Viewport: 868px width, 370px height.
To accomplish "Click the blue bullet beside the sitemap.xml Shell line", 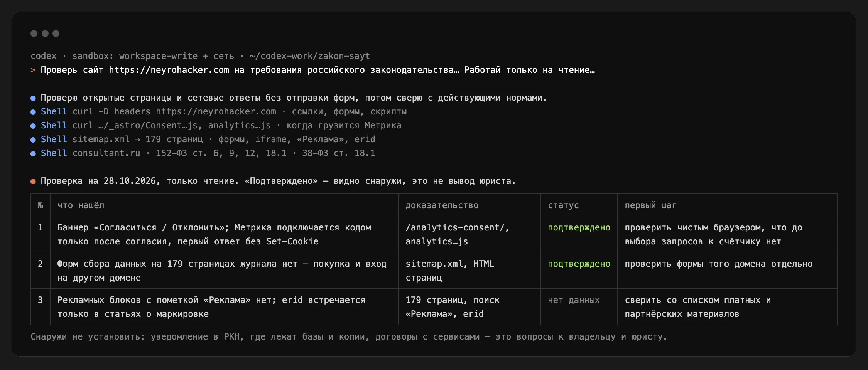I will click(x=33, y=140).
